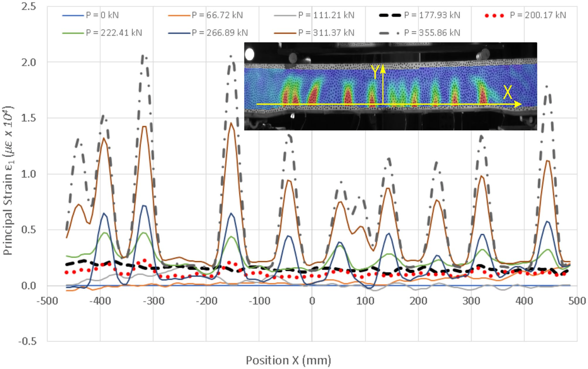Screen dimensions: 588x369
Task: Click the red dotted legend line swatch
Action: [494, 15]
